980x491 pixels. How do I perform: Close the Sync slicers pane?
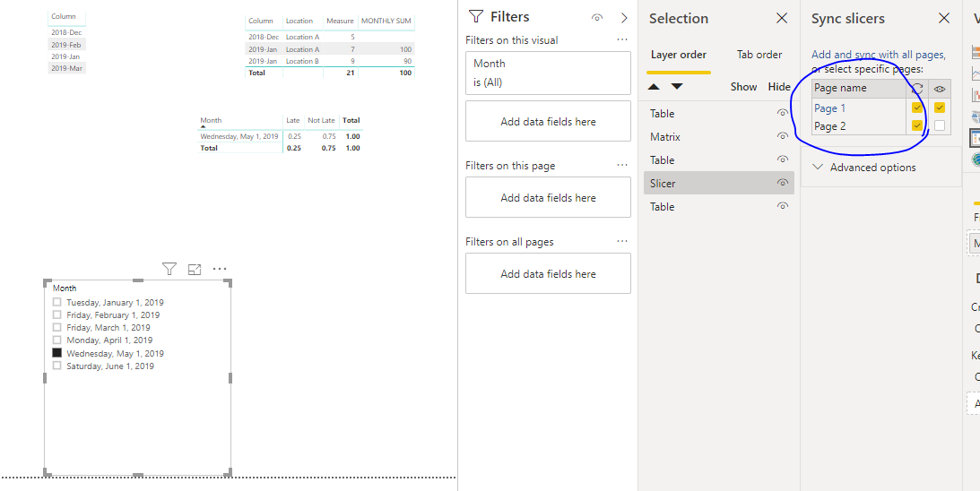click(x=944, y=18)
